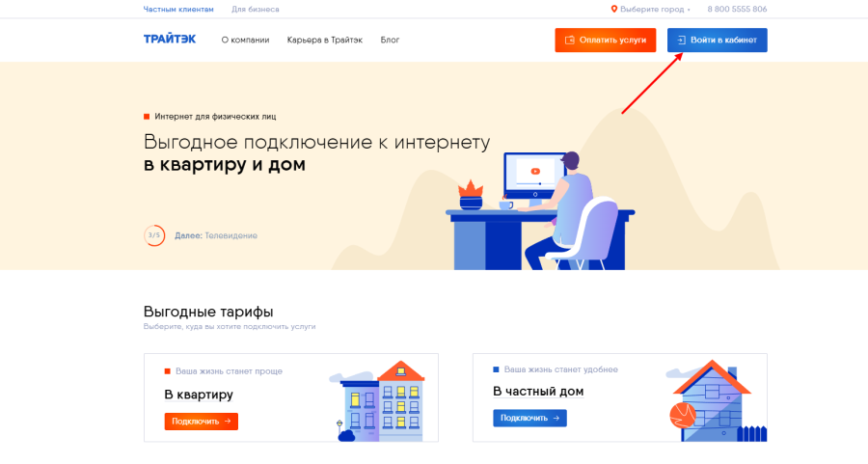Click the Оплатить услуги button

click(x=606, y=40)
